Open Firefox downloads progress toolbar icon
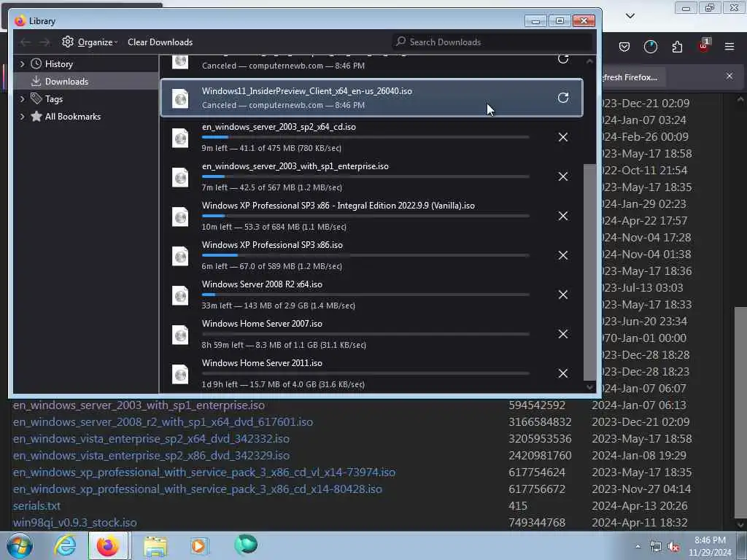 (x=651, y=47)
